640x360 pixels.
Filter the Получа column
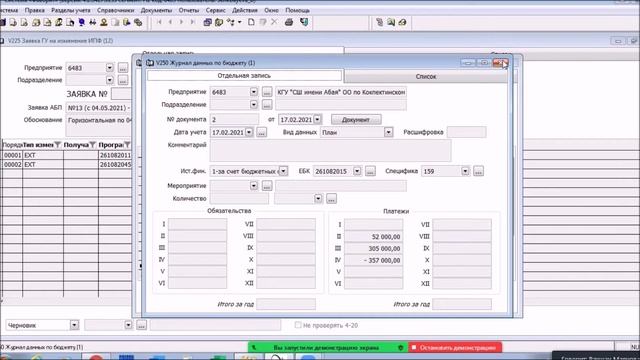(x=93, y=144)
